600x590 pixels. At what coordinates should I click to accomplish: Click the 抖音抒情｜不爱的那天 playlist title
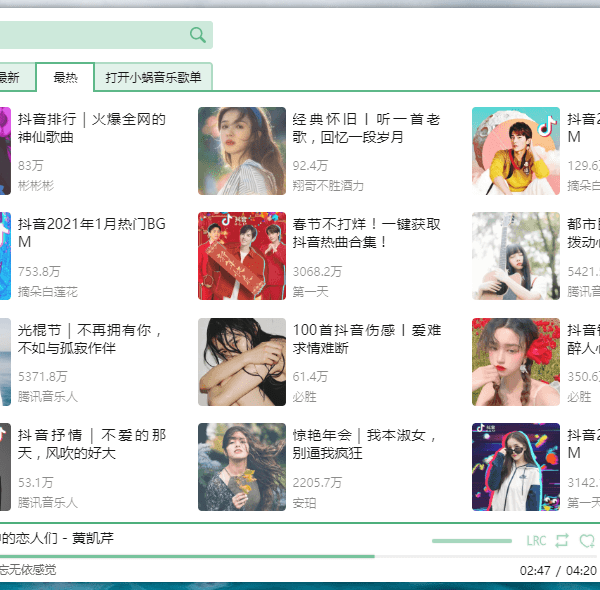[91, 444]
